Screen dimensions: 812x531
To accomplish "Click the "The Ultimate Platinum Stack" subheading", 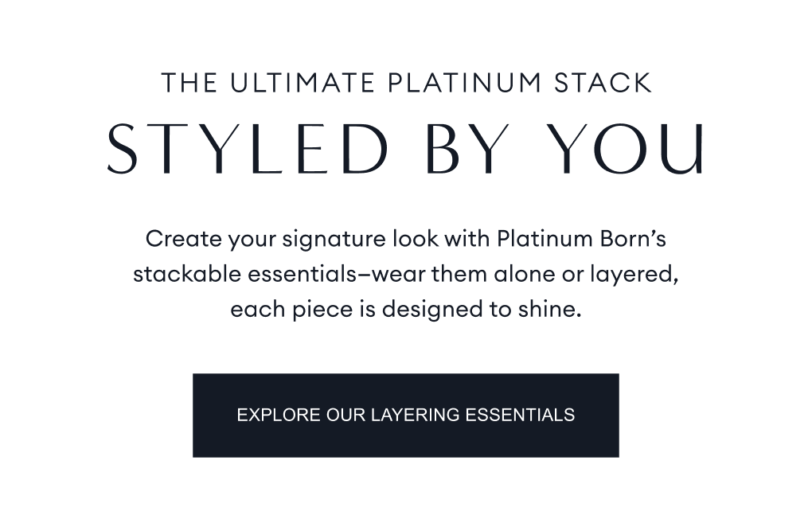I will (406, 83).
